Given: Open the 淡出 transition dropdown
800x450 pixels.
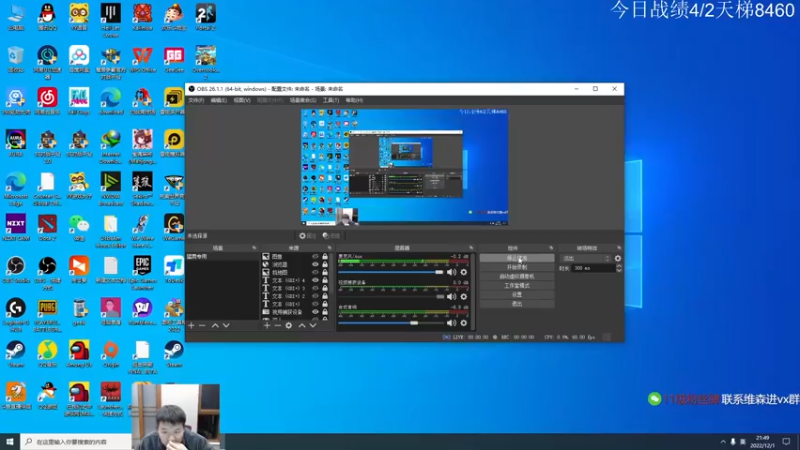Looking at the screenshot, I should click(x=586, y=258).
